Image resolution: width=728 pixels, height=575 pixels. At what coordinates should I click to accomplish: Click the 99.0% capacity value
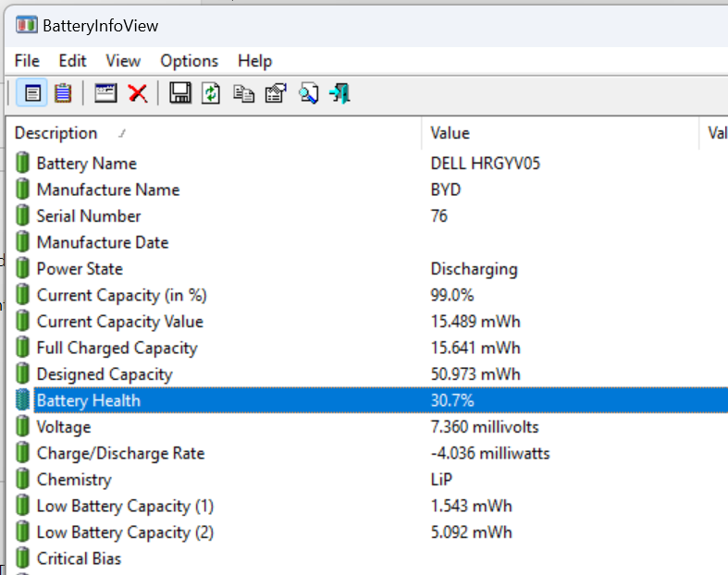pos(452,295)
